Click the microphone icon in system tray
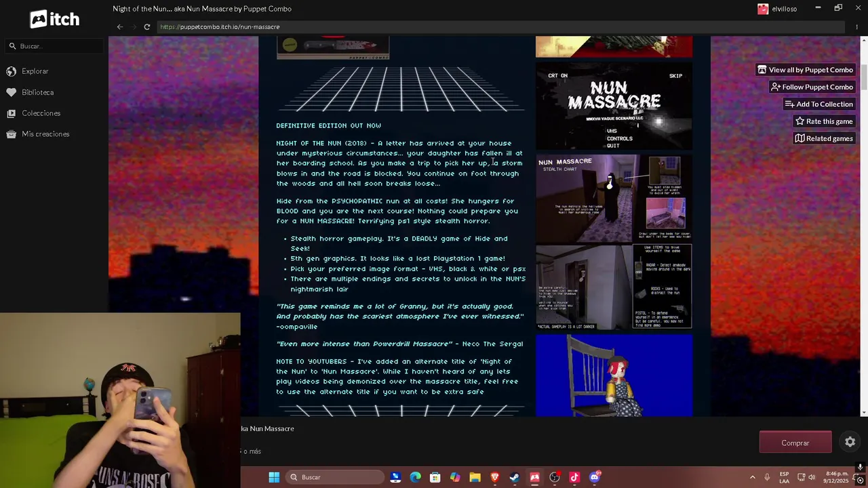Screen dimensions: 868x488 767,477
